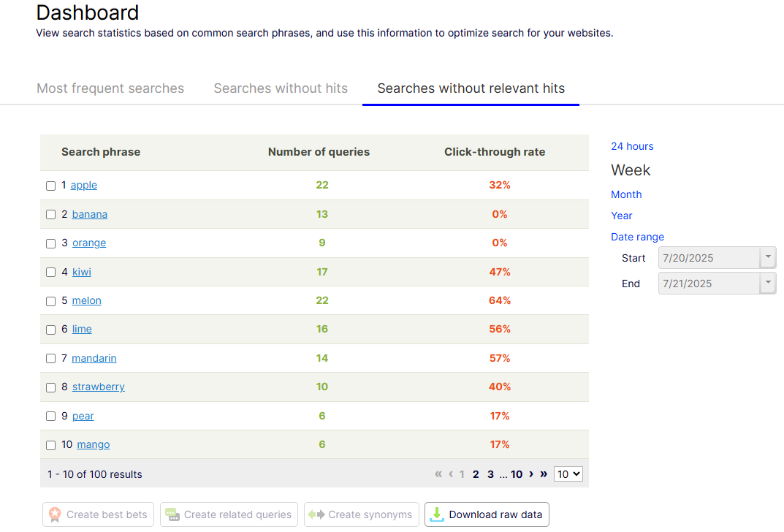Screen dimensions: 784x532
Task: Go to the last page of results
Action: [544, 474]
